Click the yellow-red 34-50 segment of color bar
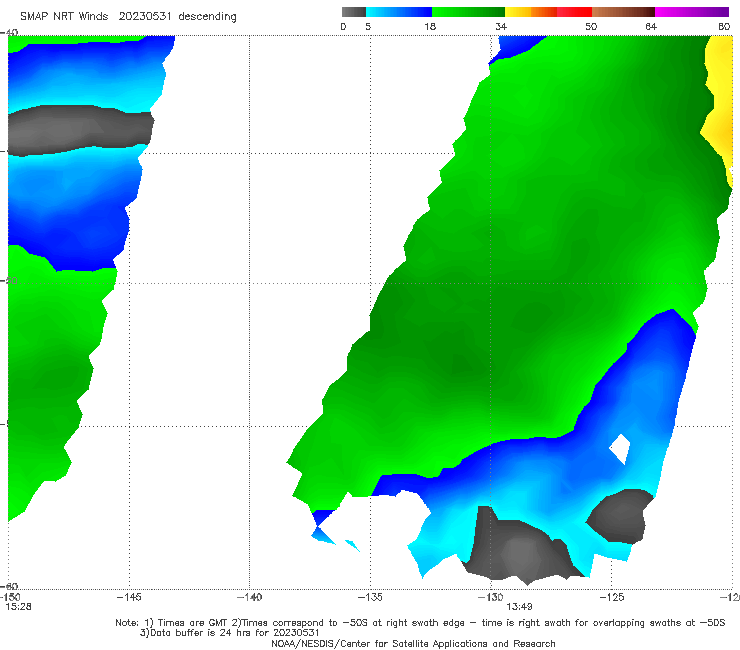The image size is (740, 650). coord(548,12)
